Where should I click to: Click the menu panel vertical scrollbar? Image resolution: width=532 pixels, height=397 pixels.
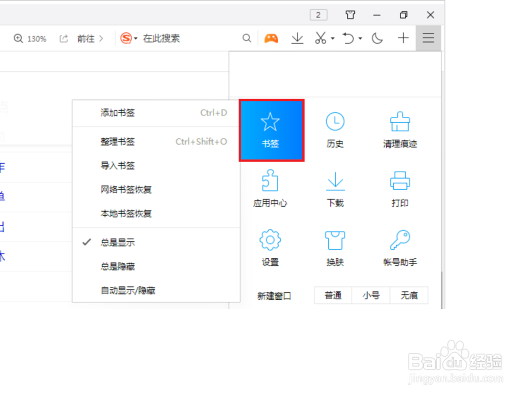click(x=442, y=290)
